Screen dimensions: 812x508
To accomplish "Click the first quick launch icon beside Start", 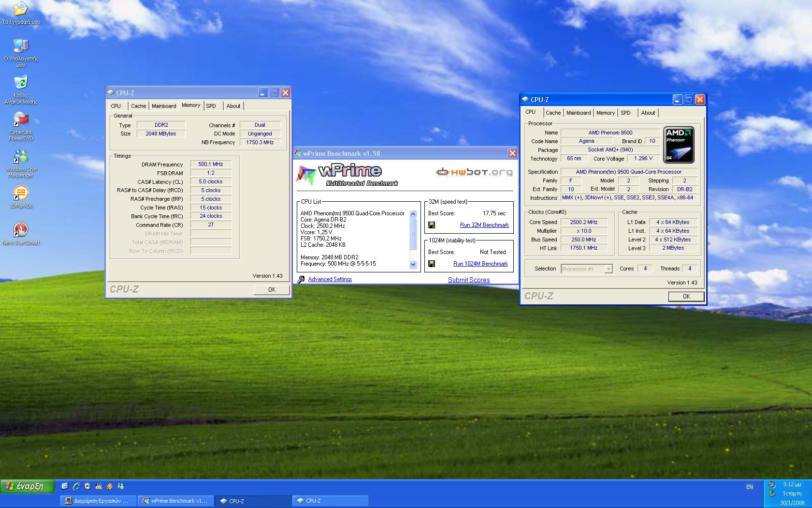I will coord(65,486).
